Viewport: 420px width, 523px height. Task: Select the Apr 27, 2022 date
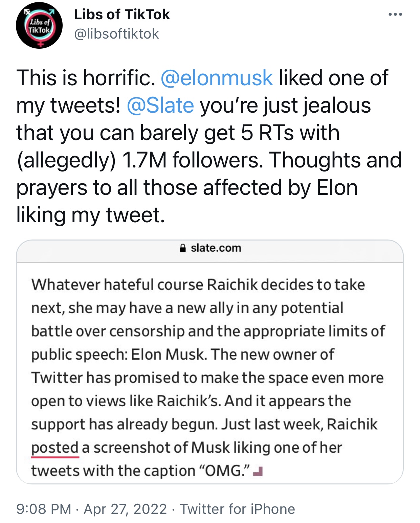(125, 509)
